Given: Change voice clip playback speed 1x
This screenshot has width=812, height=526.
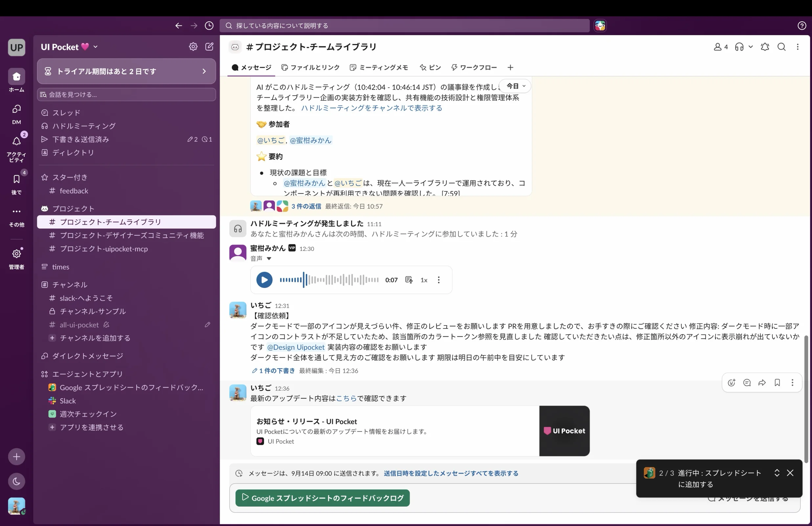Looking at the screenshot, I should [424, 280].
